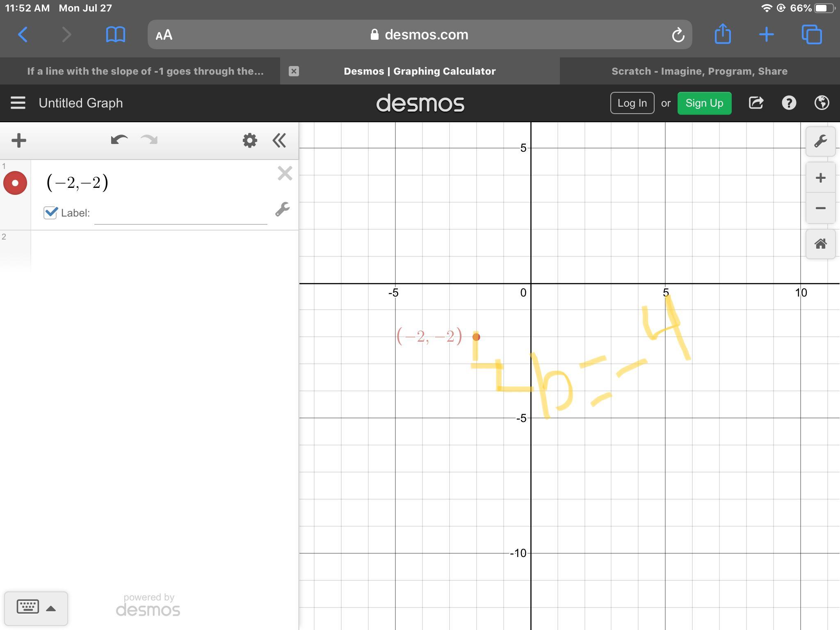Click the Label text input field
This screenshot has height=630, width=840.
(180, 214)
